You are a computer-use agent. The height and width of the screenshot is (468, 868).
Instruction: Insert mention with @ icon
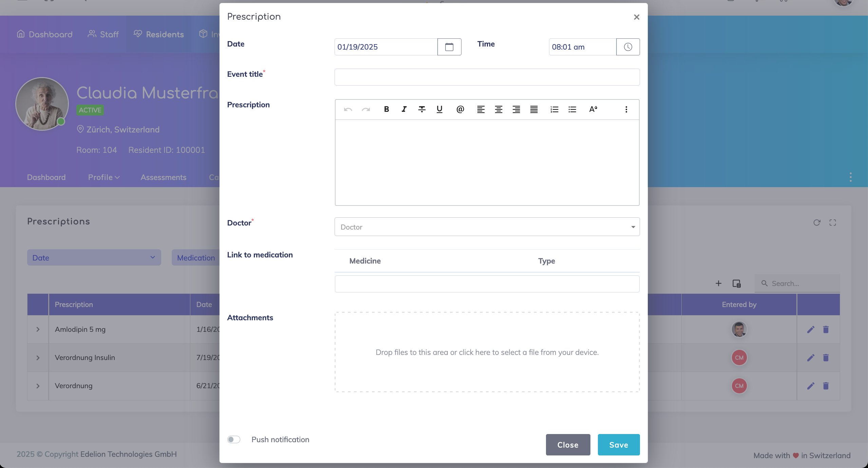coord(460,109)
